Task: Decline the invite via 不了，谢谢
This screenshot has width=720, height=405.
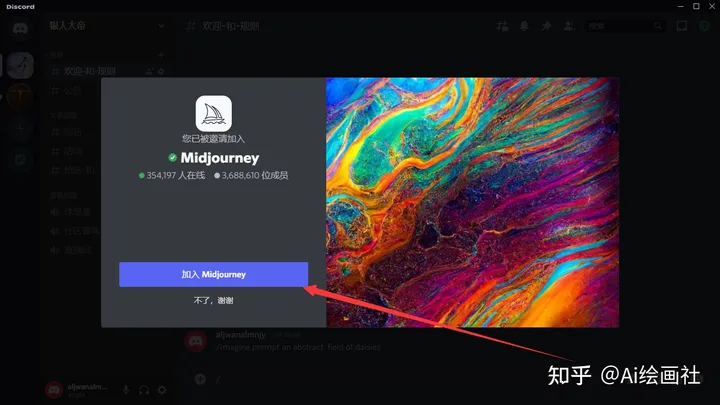Action: click(213, 300)
